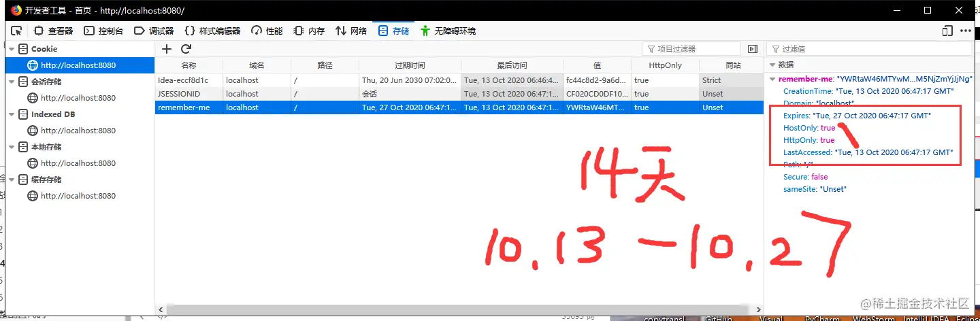The width and height of the screenshot is (980, 321).
Task: Select the Idea-eccf8d1c cookie row
Action: [459, 80]
